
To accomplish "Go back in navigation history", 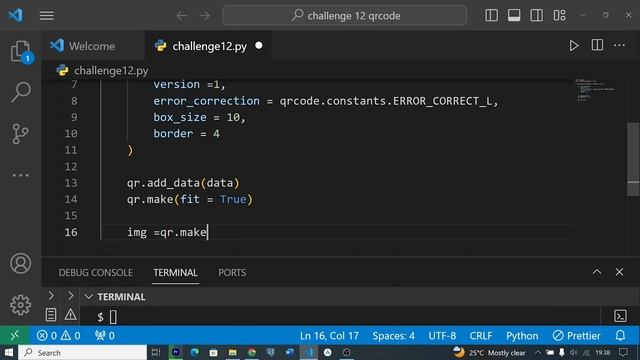I will (x=182, y=16).
